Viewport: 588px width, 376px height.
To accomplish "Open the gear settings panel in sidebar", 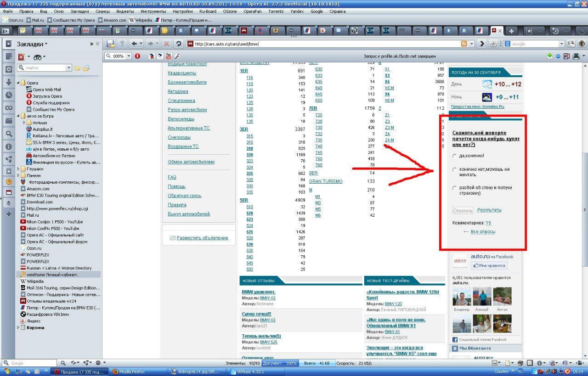I will (x=9, y=69).
